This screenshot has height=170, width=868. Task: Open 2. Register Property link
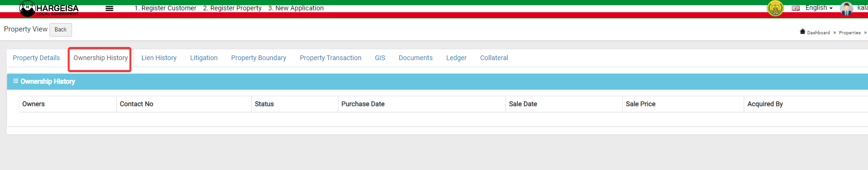(x=232, y=8)
